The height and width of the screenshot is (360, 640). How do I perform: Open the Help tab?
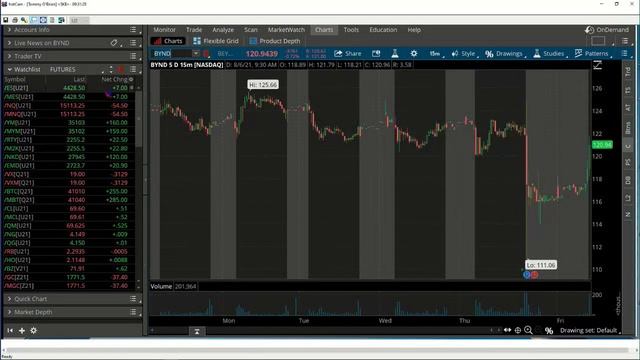coord(414,30)
